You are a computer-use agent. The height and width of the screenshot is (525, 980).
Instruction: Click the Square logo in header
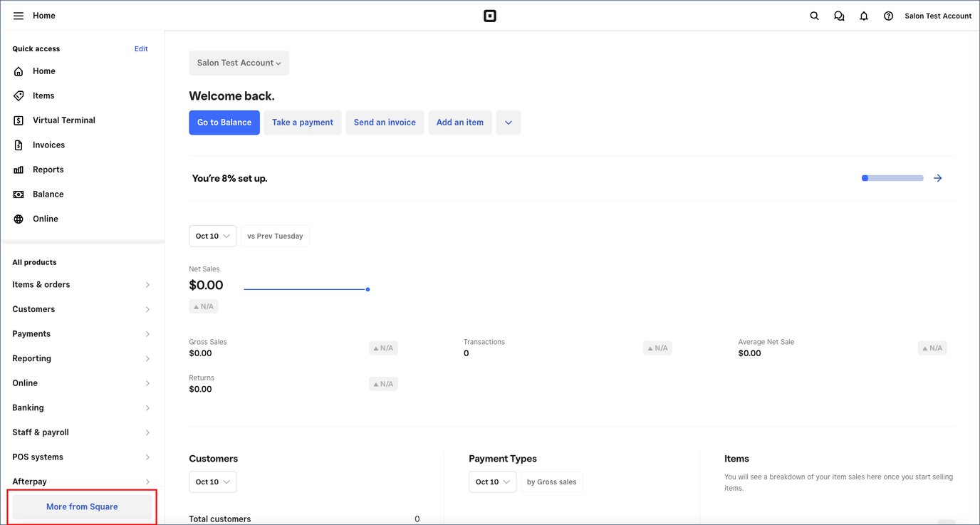490,16
